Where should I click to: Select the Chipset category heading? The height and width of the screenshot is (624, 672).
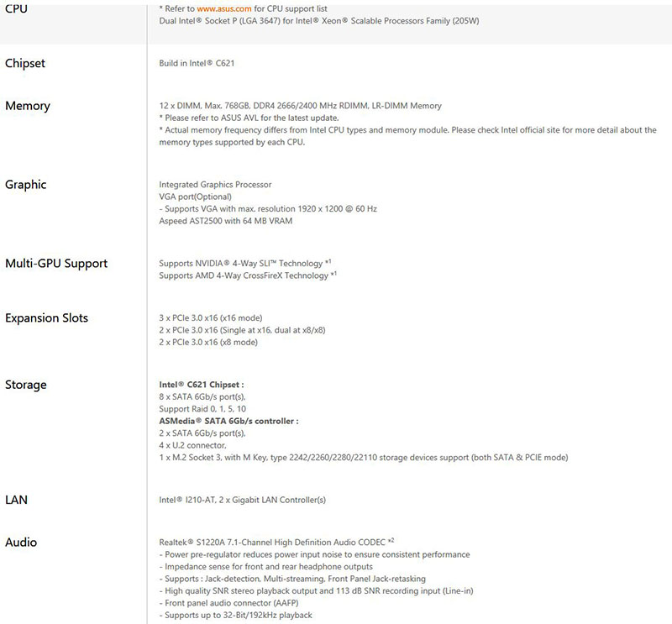click(x=25, y=63)
